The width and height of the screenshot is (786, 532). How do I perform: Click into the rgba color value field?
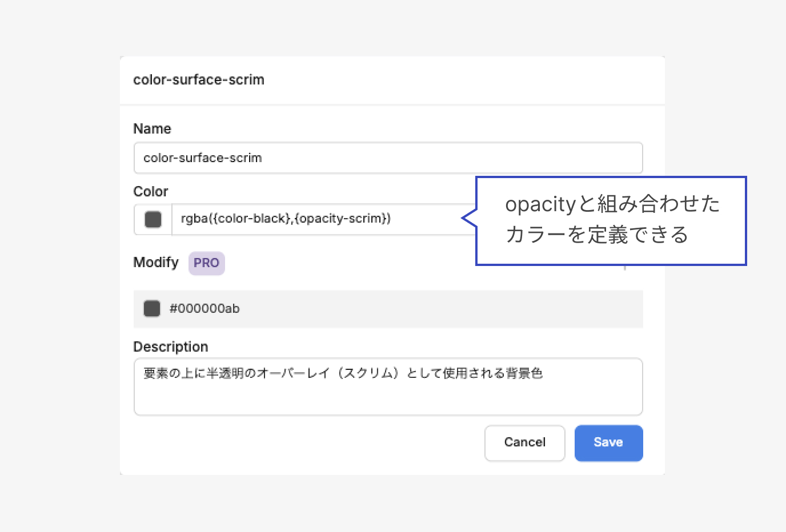point(320,219)
